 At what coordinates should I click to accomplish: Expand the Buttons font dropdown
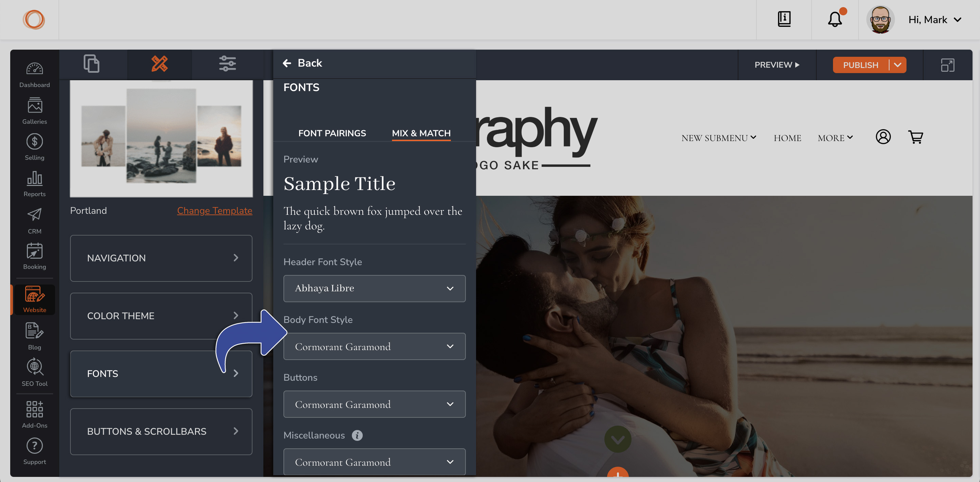374,404
